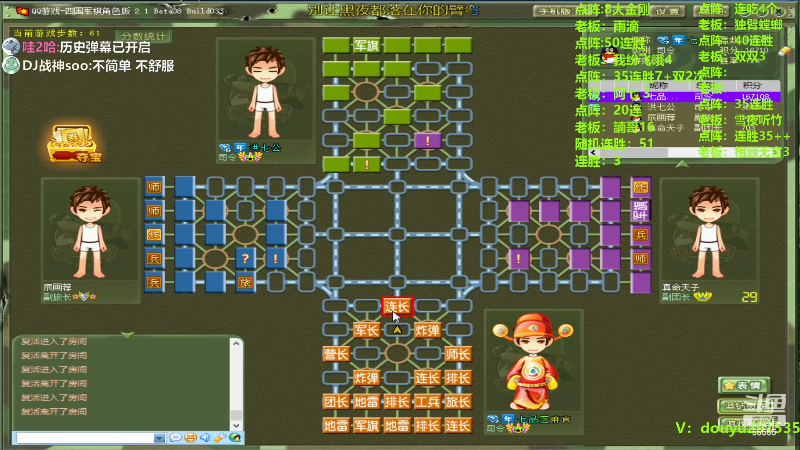Select the highlighted 七品 row in player list
The width and height of the screenshot is (800, 450).
[x=684, y=96]
